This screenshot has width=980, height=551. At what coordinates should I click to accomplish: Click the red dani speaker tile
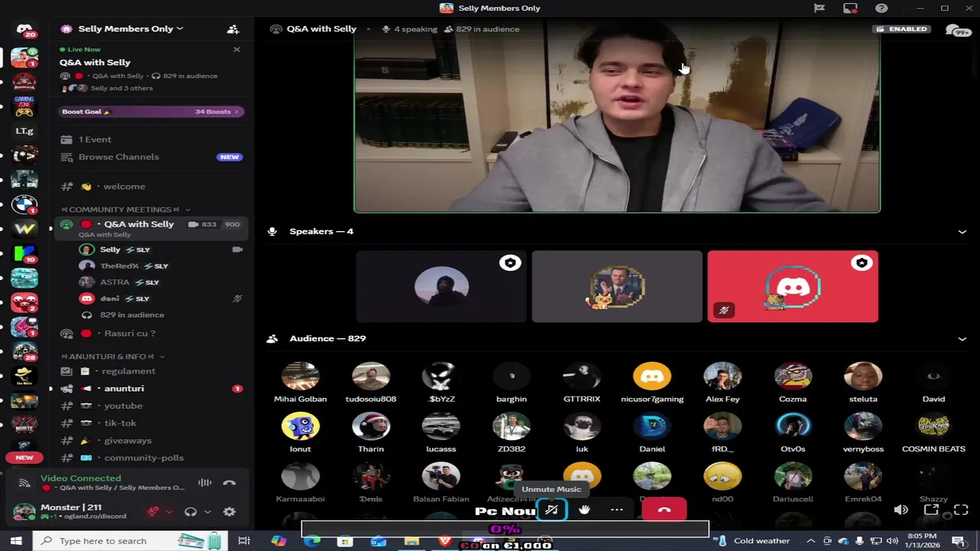click(792, 287)
